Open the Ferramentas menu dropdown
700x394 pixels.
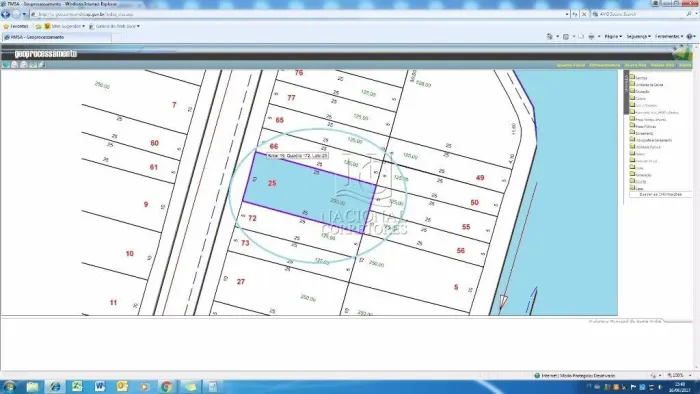tap(669, 37)
